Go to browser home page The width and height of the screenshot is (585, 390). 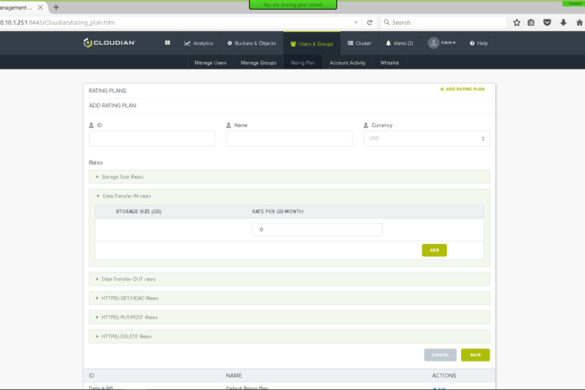579,23
